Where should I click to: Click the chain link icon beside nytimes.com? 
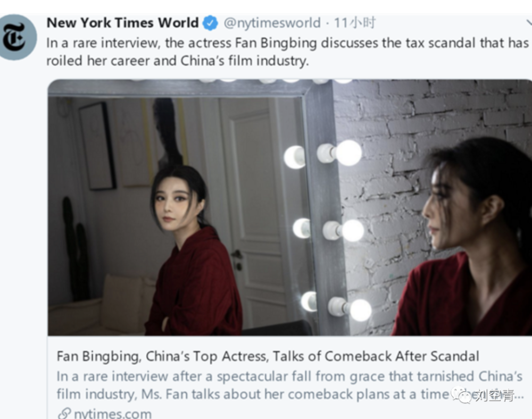pos(64,414)
